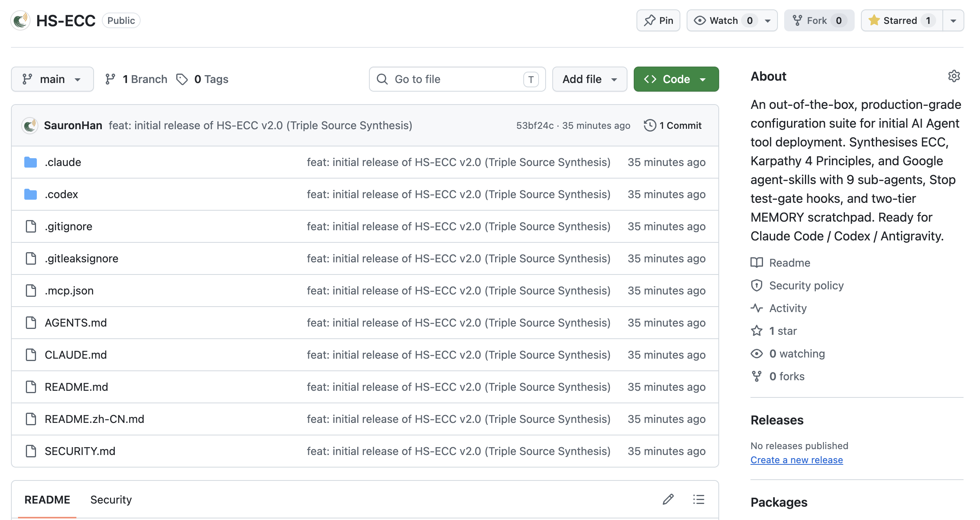
Task: Click the HS-ECC repository name
Action: (66, 20)
